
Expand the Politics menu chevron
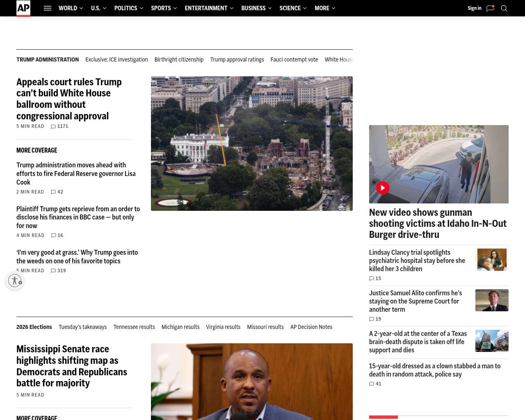[x=142, y=8]
